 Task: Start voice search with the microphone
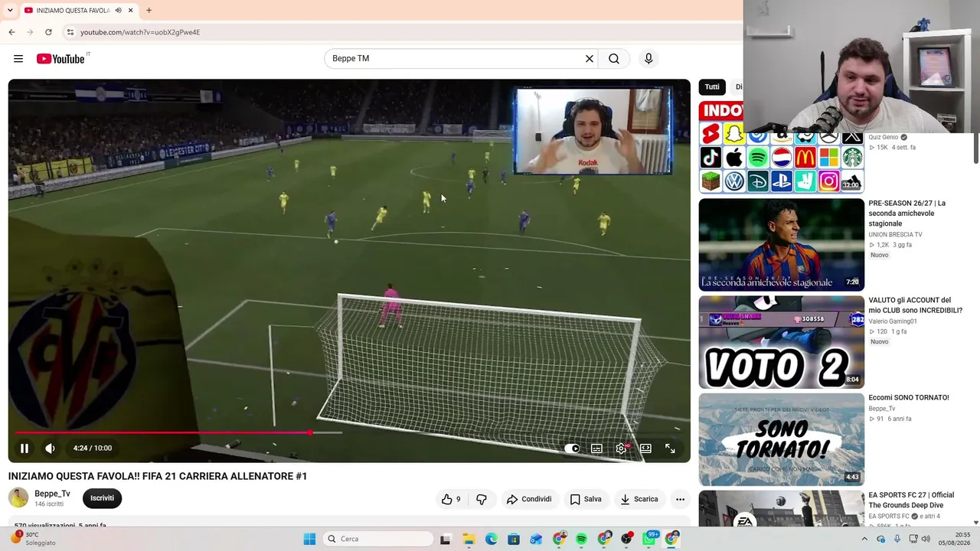[648, 59]
